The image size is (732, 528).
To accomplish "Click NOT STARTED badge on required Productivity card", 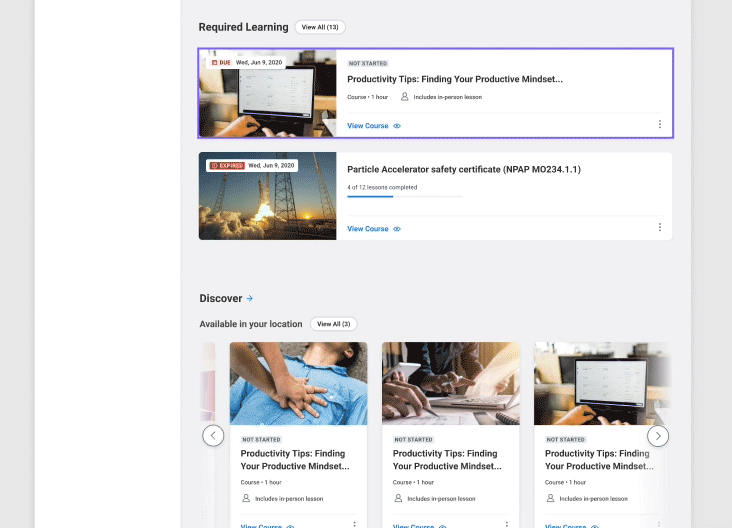I will [368, 63].
